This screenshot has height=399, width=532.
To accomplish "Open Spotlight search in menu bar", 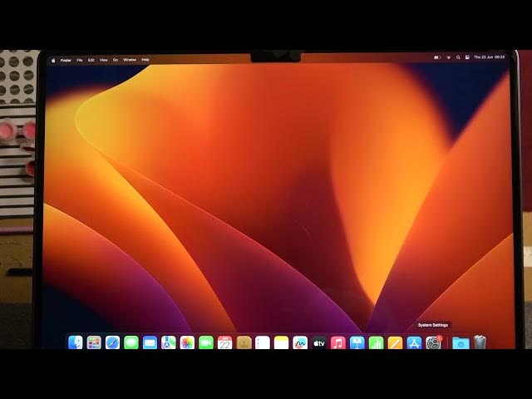I will (x=458, y=57).
